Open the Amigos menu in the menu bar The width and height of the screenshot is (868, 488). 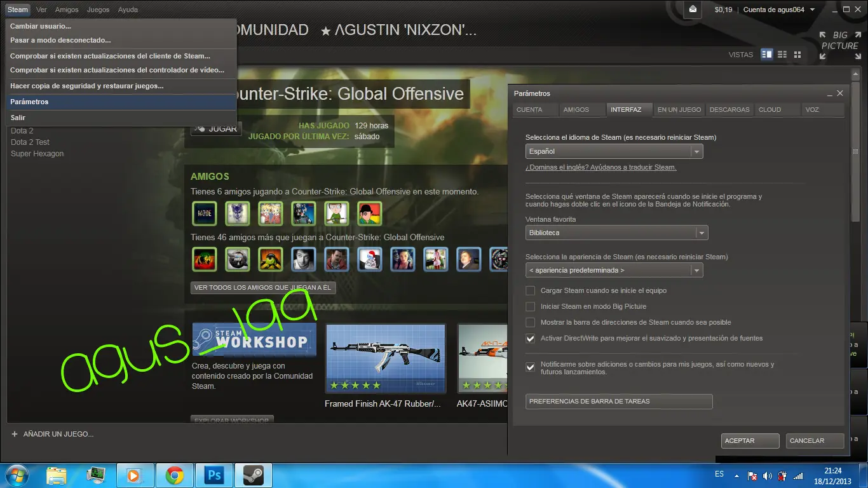pyautogui.click(x=67, y=10)
